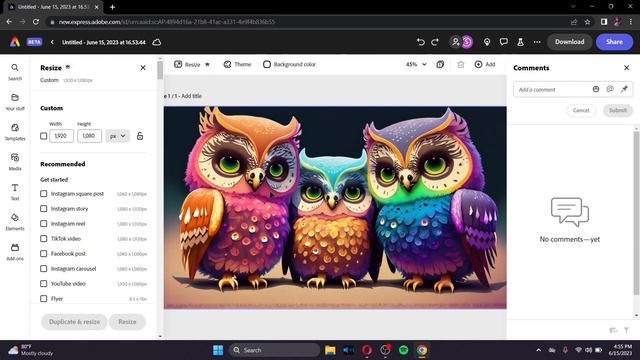Switch to the Untitled browser tab
640x360 pixels.
click(53, 7)
